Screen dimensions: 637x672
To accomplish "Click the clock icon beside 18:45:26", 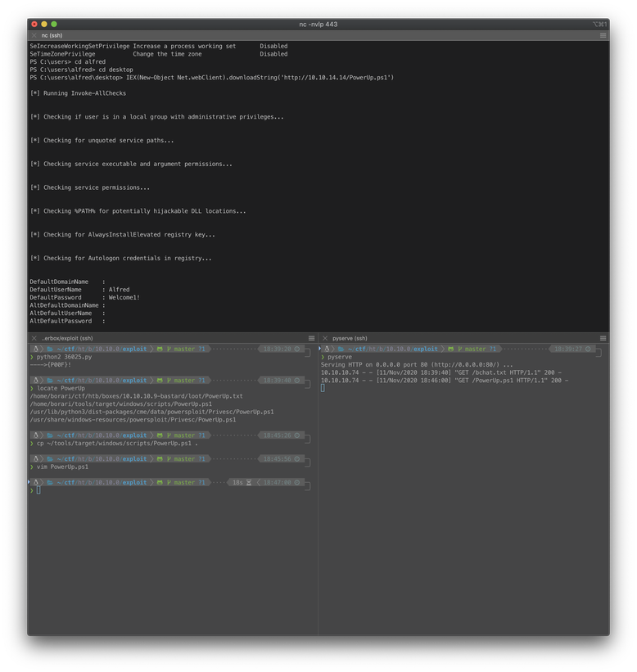I will (296, 435).
